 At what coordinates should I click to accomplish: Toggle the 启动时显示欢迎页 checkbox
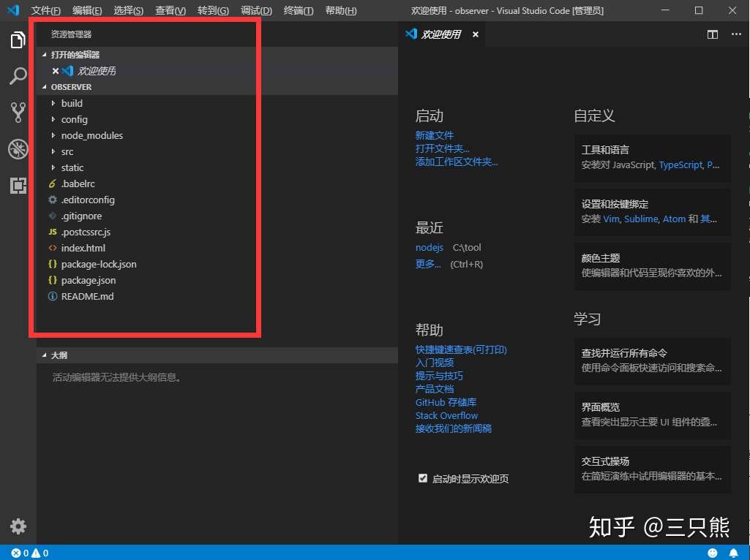423,478
